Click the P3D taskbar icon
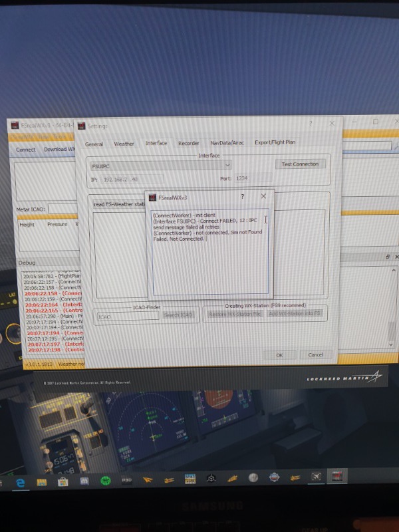The height and width of the screenshot is (532, 399). [126, 480]
